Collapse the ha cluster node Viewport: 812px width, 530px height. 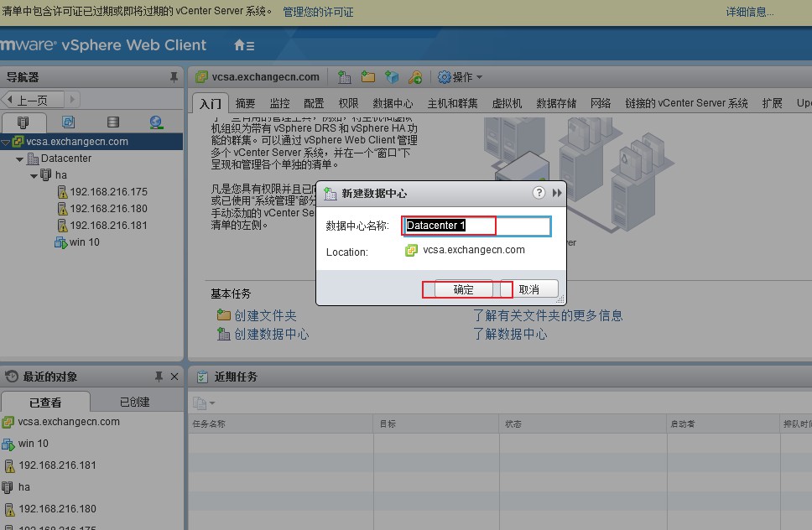pos(34,176)
